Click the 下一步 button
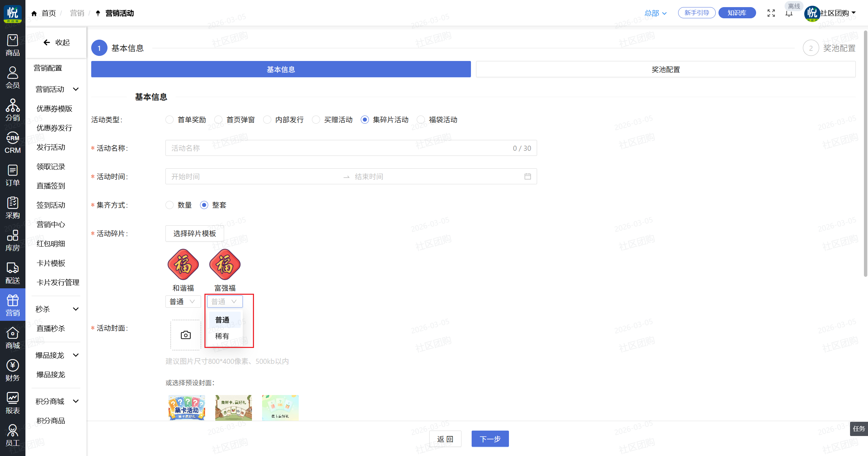Viewport: 868px width, 456px height. tap(490, 439)
